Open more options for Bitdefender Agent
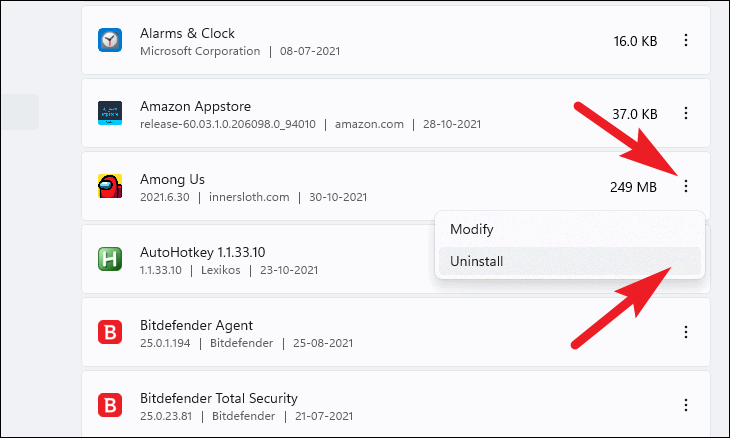Image resolution: width=730 pixels, height=438 pixels. point(686,332)
